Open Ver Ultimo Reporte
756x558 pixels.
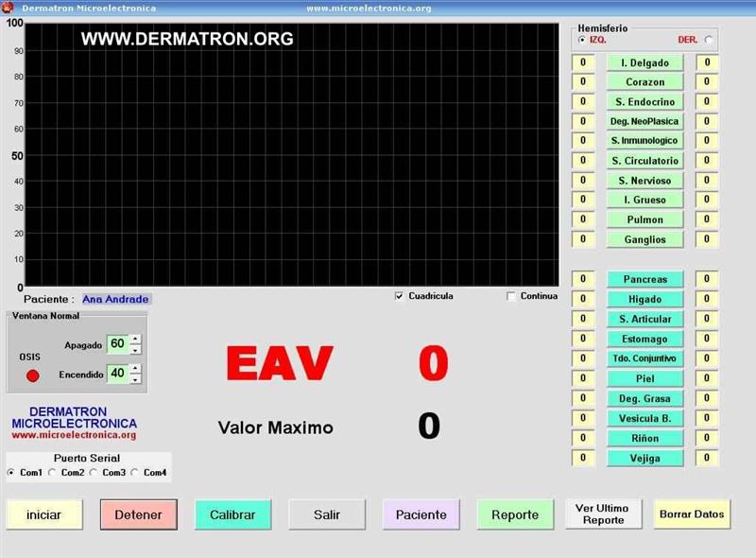pyautogui.click(x=604, y=514)
